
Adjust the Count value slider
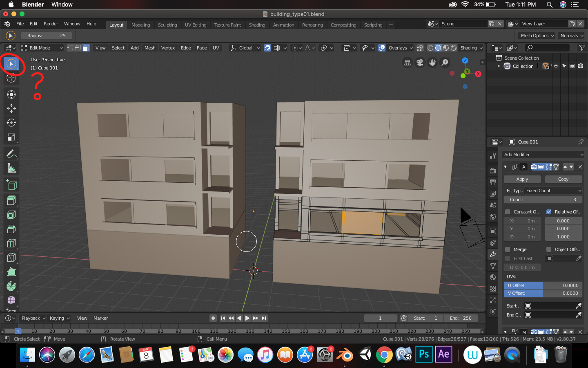pos(543,200)
